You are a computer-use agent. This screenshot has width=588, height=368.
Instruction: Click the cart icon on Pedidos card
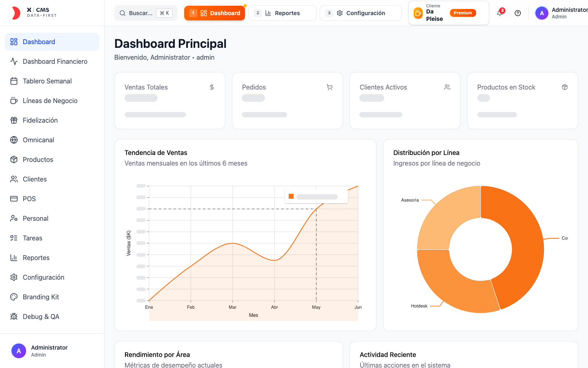(x=330, y=87)
